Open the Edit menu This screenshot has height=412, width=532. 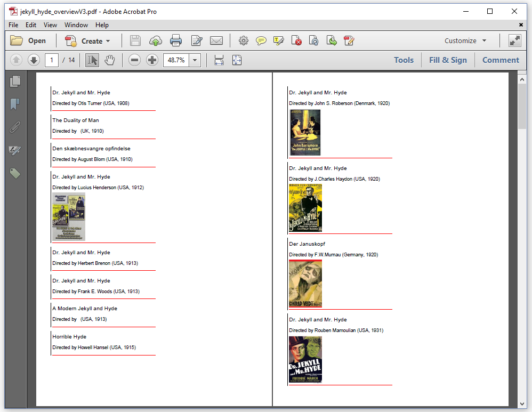[31, 25]
